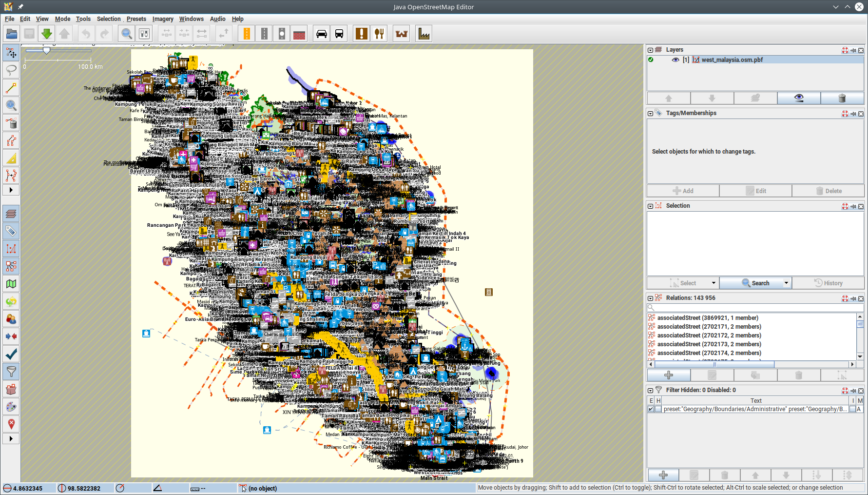Select the Car preset icon
The image size is (868, 495).
322,34
